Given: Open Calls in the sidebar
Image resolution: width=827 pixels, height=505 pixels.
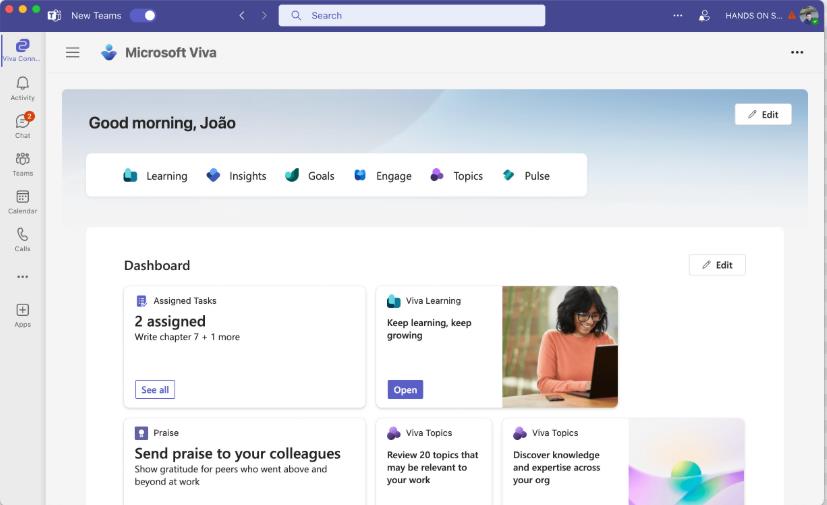Looking at the screenshot, I should [x=22, y=239].
